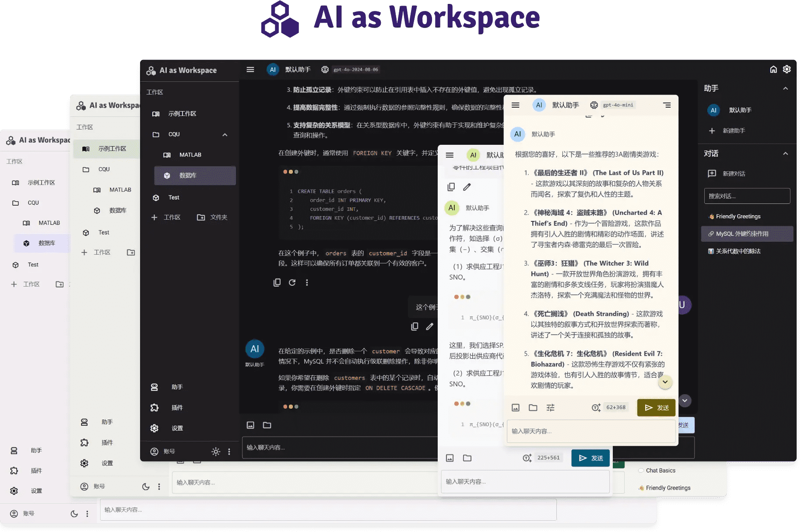
Task: Toggle moon theme icon in middle light window
Action: [146, 486]
